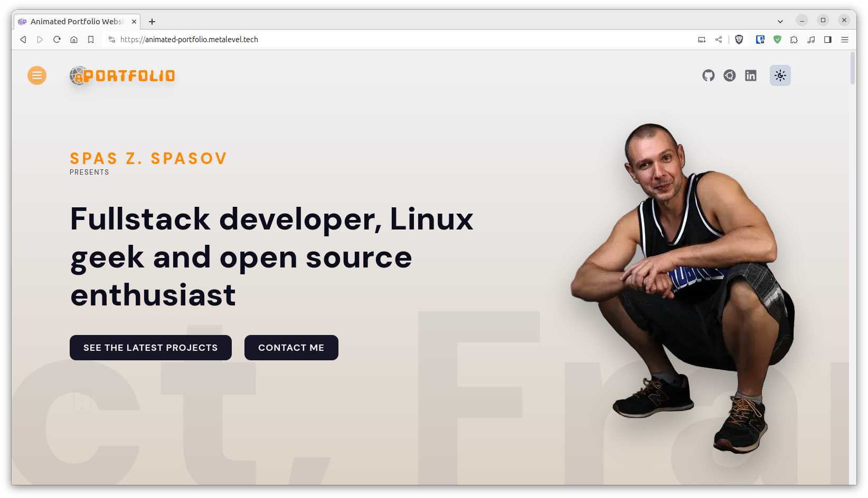The width and height of the screenshot is (868, 498).
Task: Click the Contact Me button
Action: pos(291,348)
